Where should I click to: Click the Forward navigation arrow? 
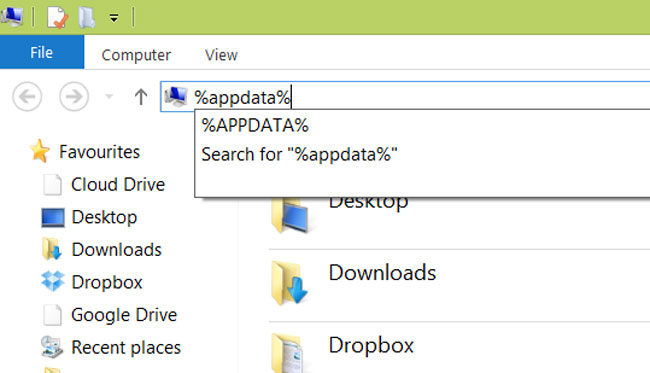74,97
